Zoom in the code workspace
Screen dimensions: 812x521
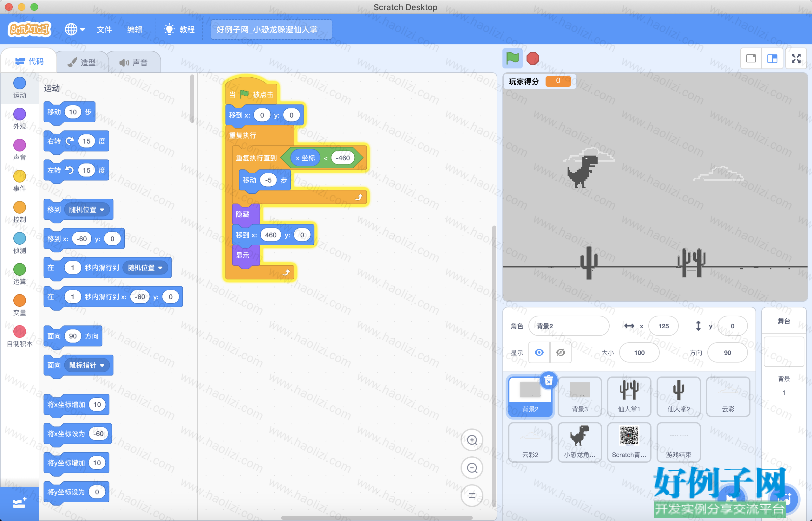[x=472, y=440]
